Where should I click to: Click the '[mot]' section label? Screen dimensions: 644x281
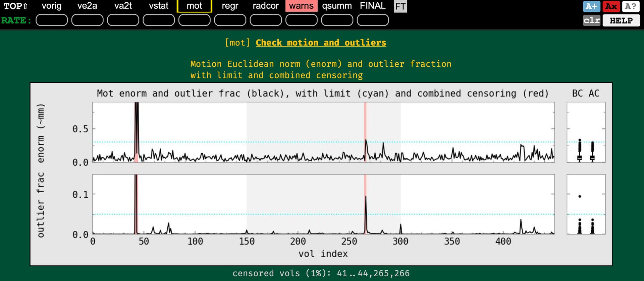pos(237,43)
